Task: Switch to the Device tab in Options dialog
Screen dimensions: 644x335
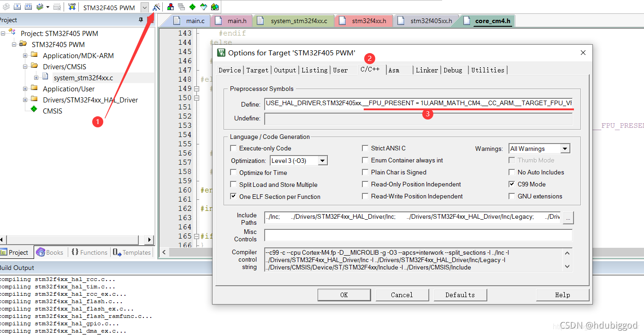Action: (230, 70)
